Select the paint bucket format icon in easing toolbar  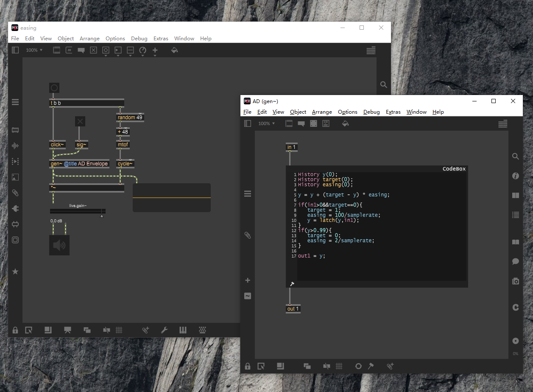pyautogui.click(x=174, y=50)
